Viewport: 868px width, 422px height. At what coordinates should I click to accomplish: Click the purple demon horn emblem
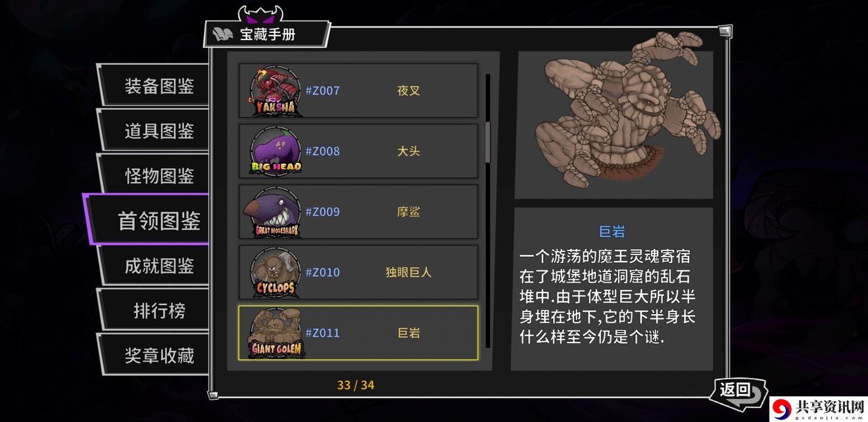click(x=260, y=13)
